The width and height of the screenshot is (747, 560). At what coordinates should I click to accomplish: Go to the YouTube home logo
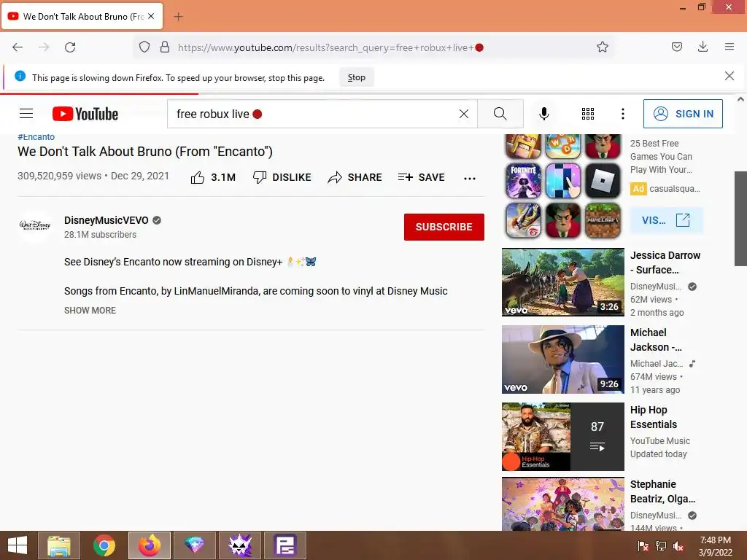[85, 114]
